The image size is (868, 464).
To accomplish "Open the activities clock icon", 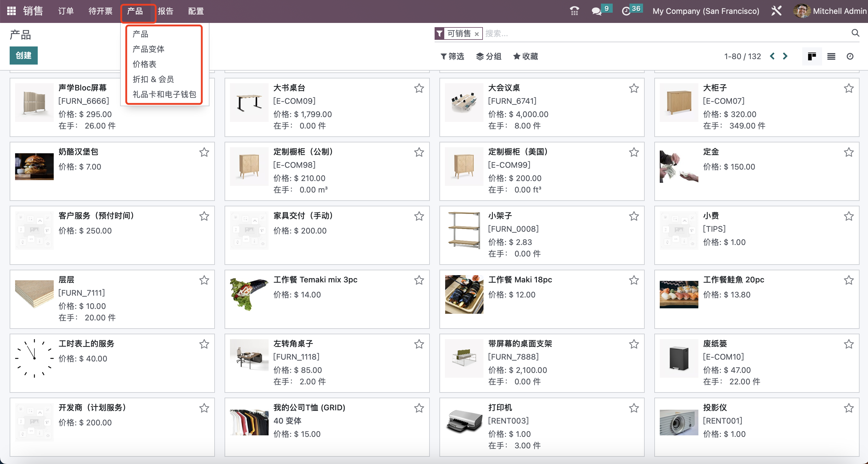I will [x=626, y=11].
